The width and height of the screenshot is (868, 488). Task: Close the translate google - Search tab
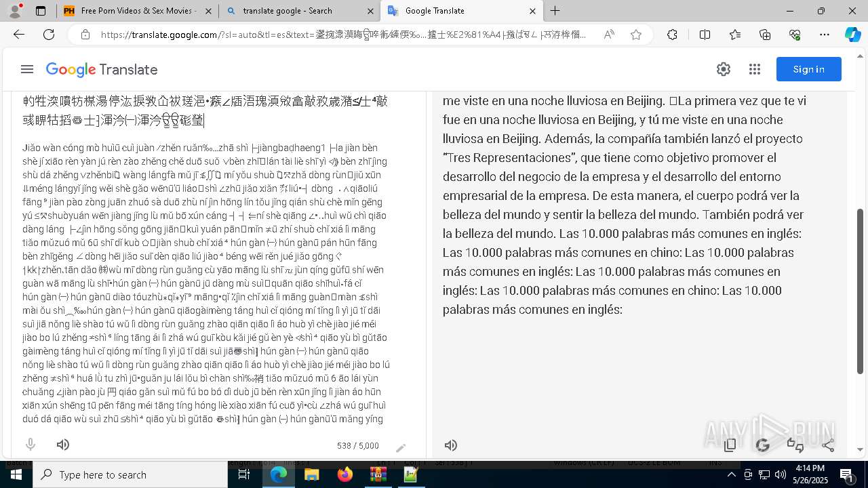370,11
